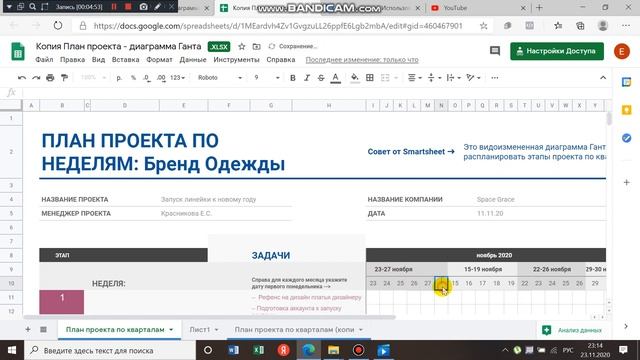Open dropdown arrow on Лист1 tab

tap(216, 330)
